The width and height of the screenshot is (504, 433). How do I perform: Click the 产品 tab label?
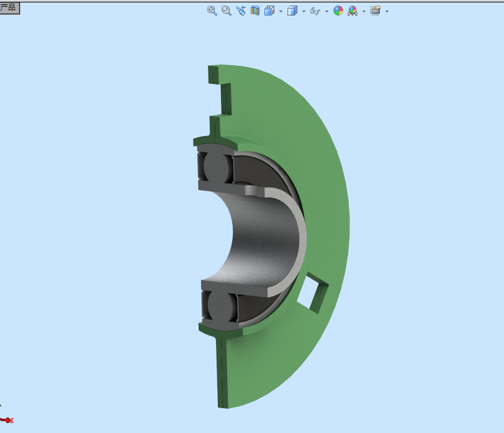(x=8, y=7)
